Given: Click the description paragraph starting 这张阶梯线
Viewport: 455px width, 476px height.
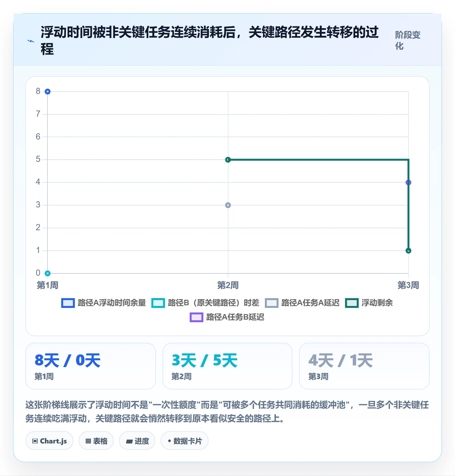Looking at the screenshot, I should click(227, 412).
